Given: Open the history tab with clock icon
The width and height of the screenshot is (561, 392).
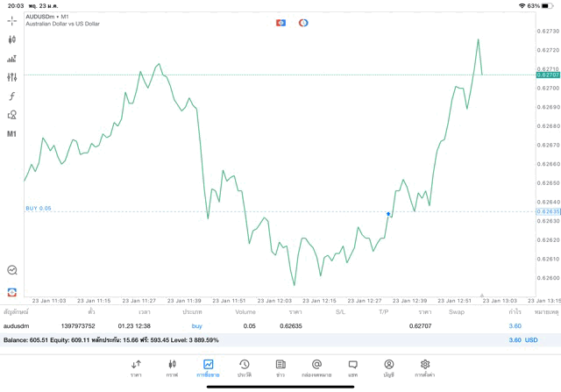Looking at the screenshot, I should 245,368.
